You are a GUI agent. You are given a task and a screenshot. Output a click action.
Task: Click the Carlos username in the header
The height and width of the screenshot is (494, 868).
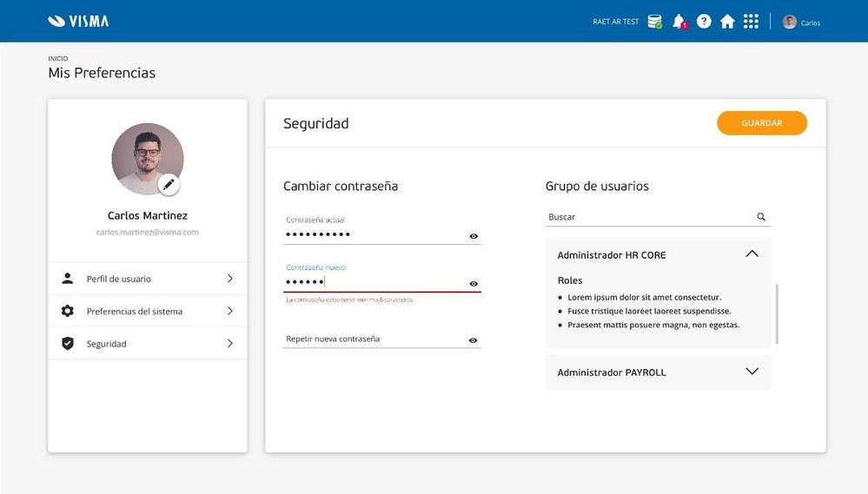click(x=811, y=23)
